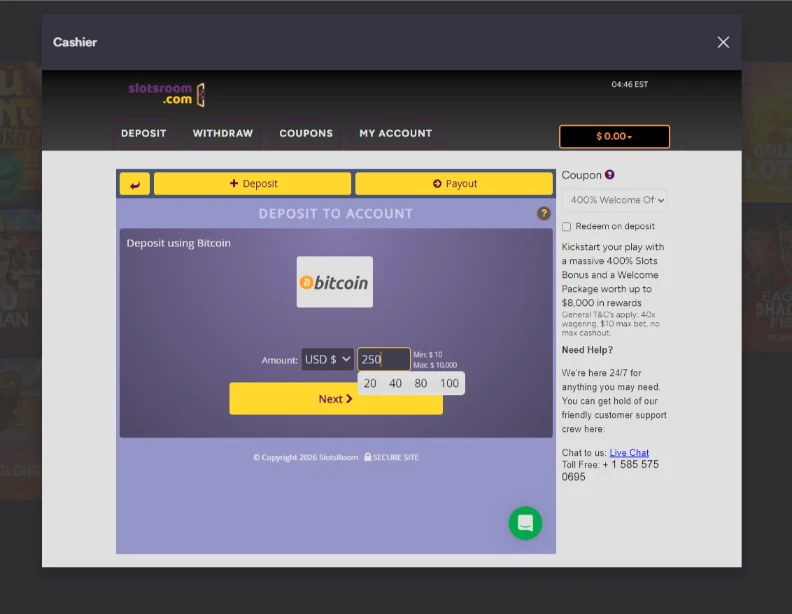Click the Bitcoin logo tile
This screenshot has height=614, width=792.
tap(334, 282)
